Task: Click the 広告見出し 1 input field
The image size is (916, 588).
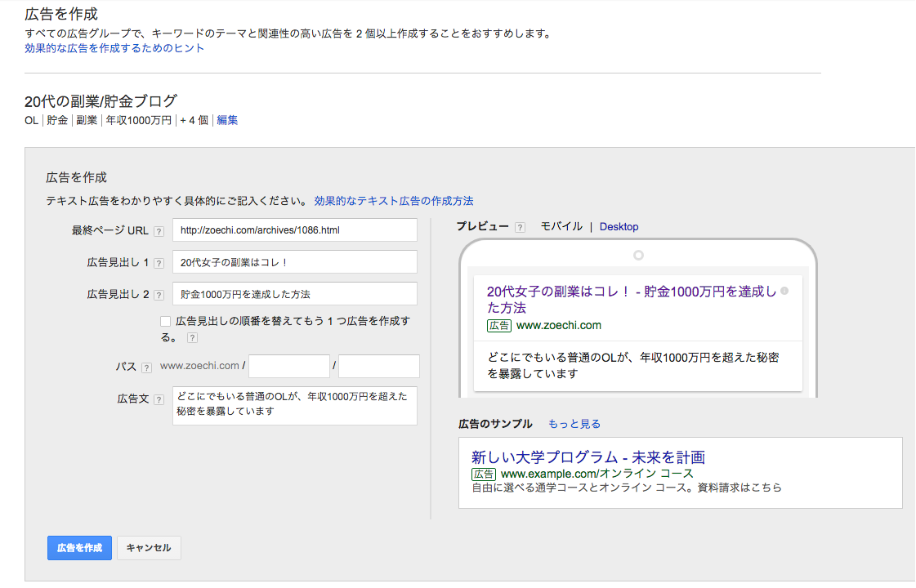Action: 294,262
